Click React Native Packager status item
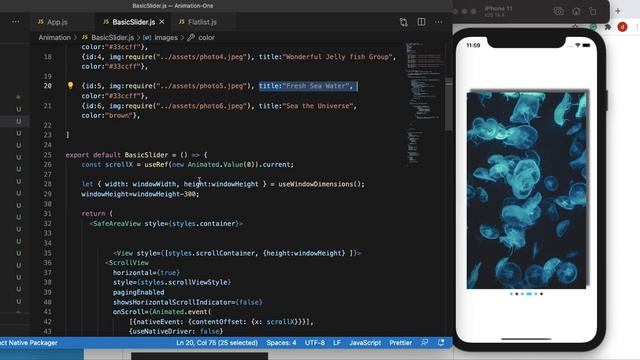Image resolution: width=640 pixels, height=360 pixels. (29, 343)
